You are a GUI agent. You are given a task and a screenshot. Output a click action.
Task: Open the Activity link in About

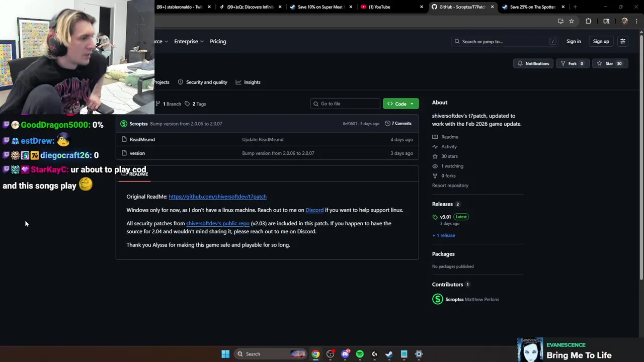pos(445,146)
